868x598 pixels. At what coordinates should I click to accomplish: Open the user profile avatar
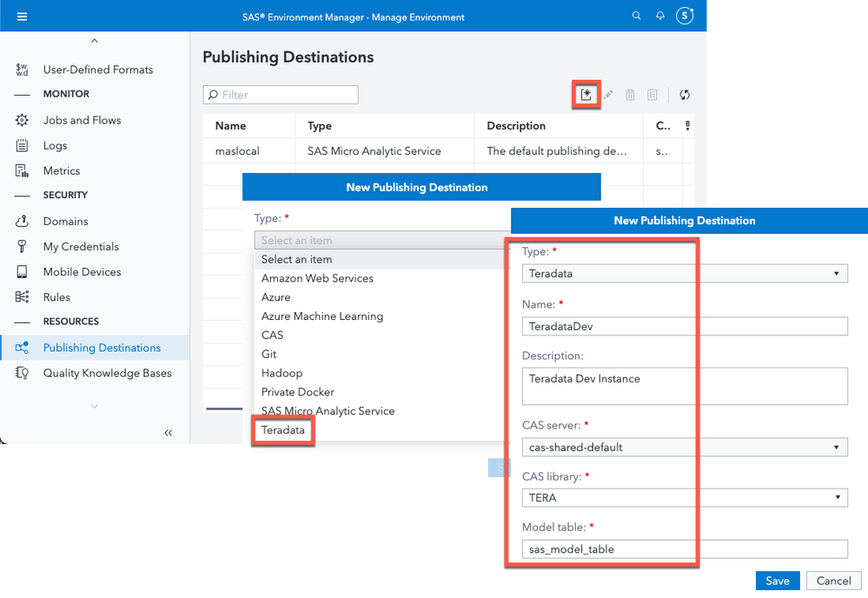point(685,16)
